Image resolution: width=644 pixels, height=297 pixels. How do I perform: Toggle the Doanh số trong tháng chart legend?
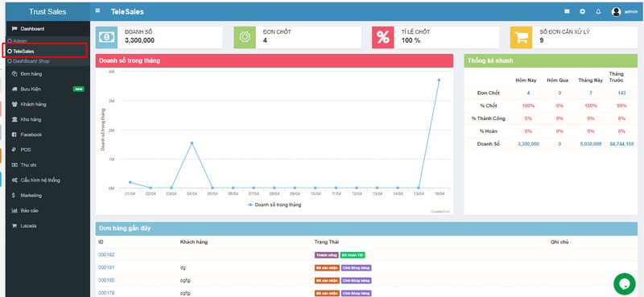pos(274,204)
